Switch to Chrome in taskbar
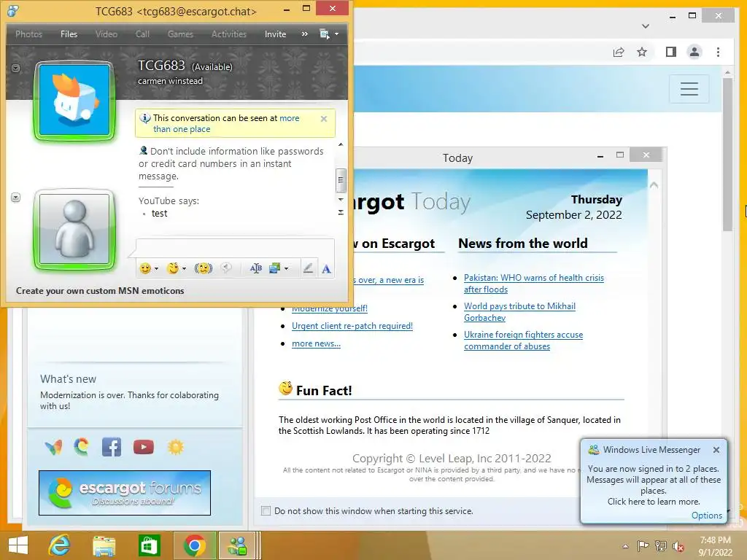The image size is (747, 560). [194, 545]
